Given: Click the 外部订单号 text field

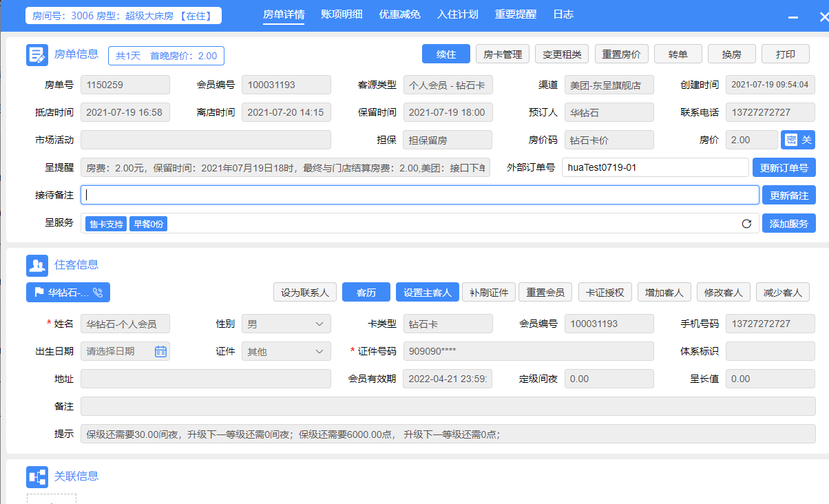Looking at the screenshot, I should click(655, 167).
